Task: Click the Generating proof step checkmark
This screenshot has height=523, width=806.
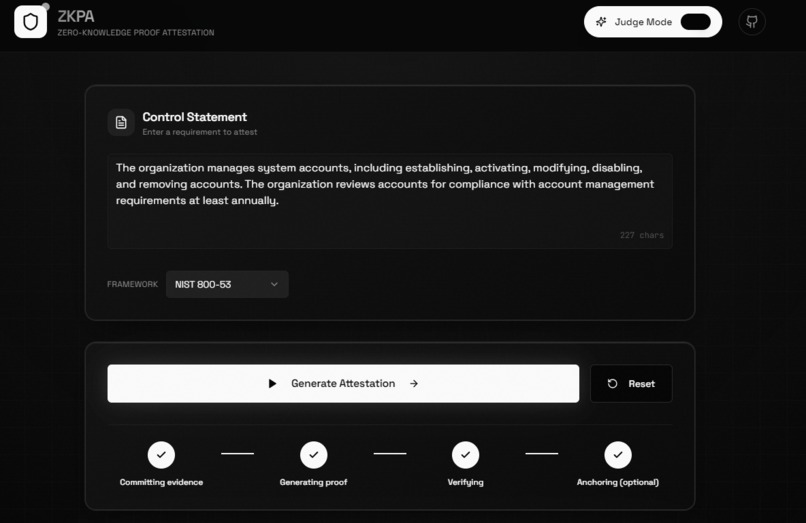Action: [x=314, y=455]
